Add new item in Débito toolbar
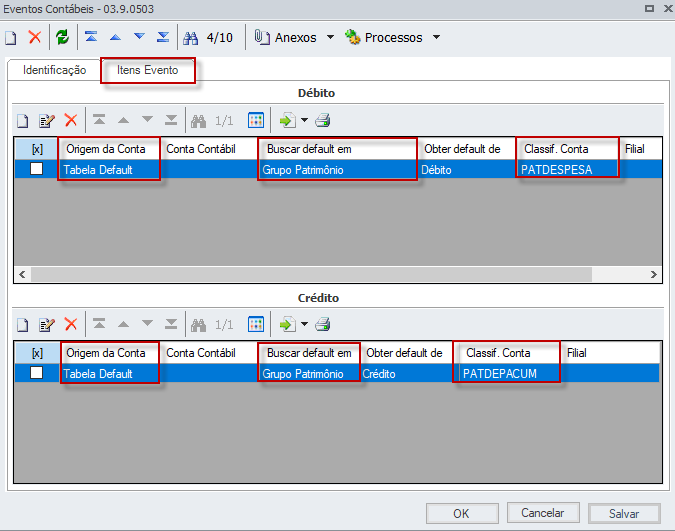Screen dimensions: 675x531 pyautogui.click(x=23, y=121)
